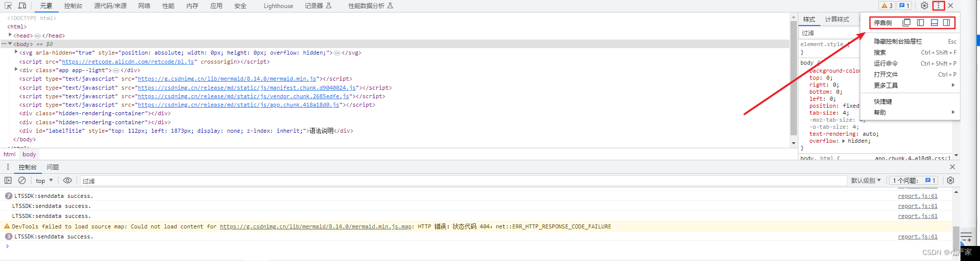
Task: Open the 安全 tab
Action: pyautogui.click(x=240, y=6)
